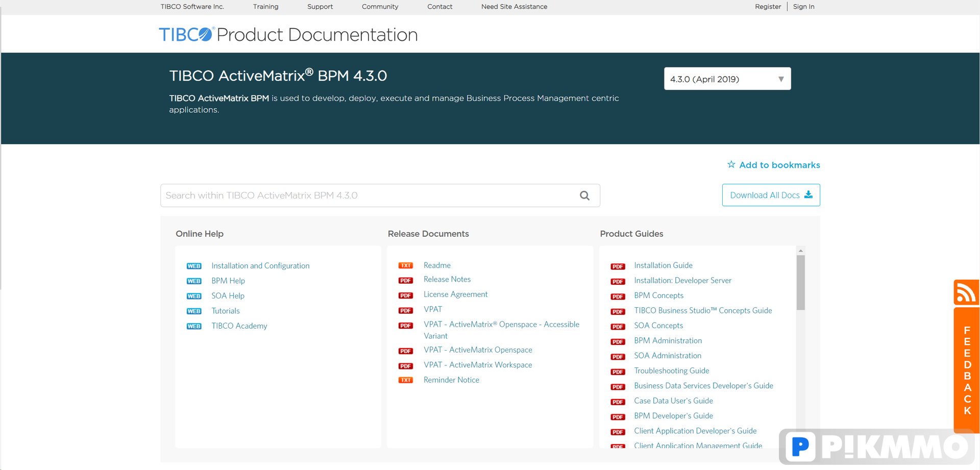Click the PDF icon beside BPM Developer's Guide
This screenshot has width=980, height=470.
click(x=618, y=417)
